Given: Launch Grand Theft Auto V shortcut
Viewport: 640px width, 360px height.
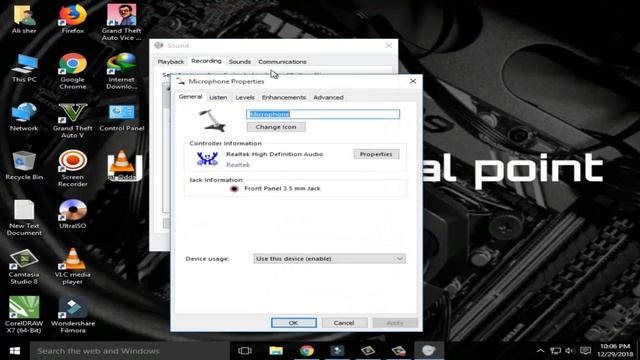Looking at the screenshot, I should tap(73, 120).
